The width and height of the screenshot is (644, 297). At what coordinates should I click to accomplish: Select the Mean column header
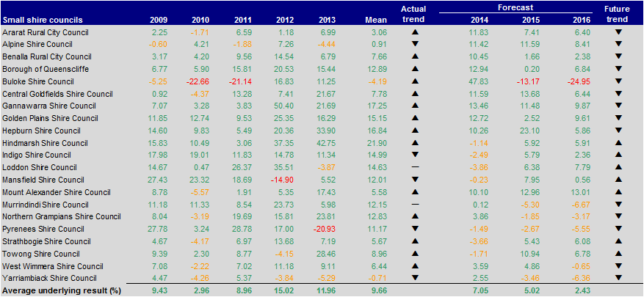tap(375, 19)
